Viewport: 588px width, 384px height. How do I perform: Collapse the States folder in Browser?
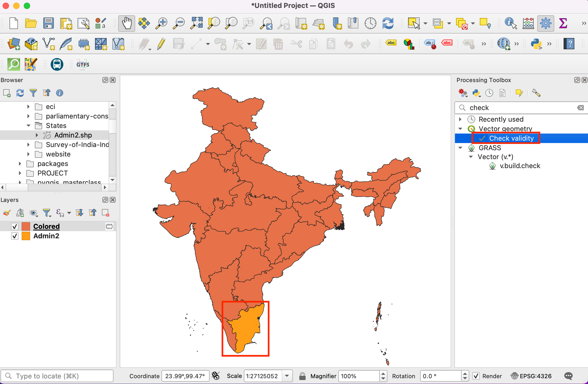(29, 126)
